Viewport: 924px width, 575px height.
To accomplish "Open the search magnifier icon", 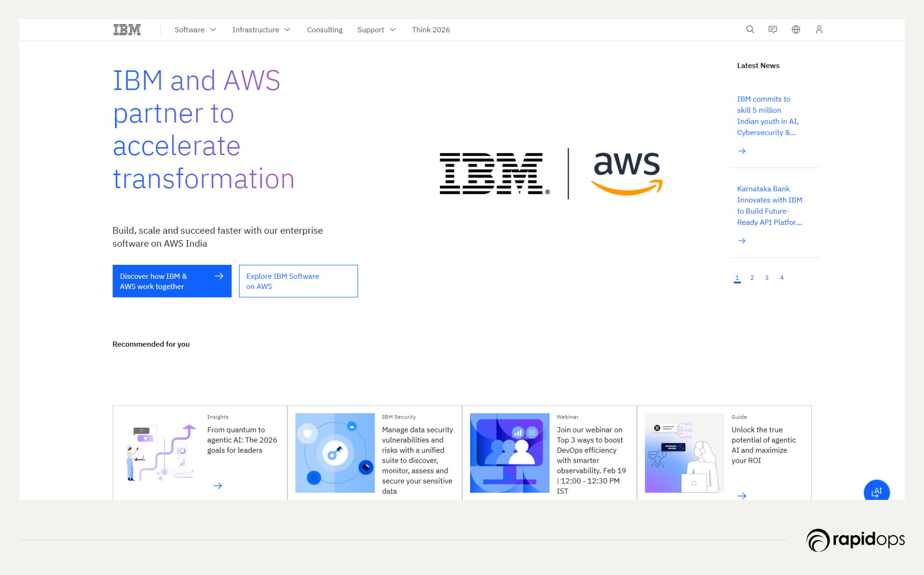I will [750, 30].
